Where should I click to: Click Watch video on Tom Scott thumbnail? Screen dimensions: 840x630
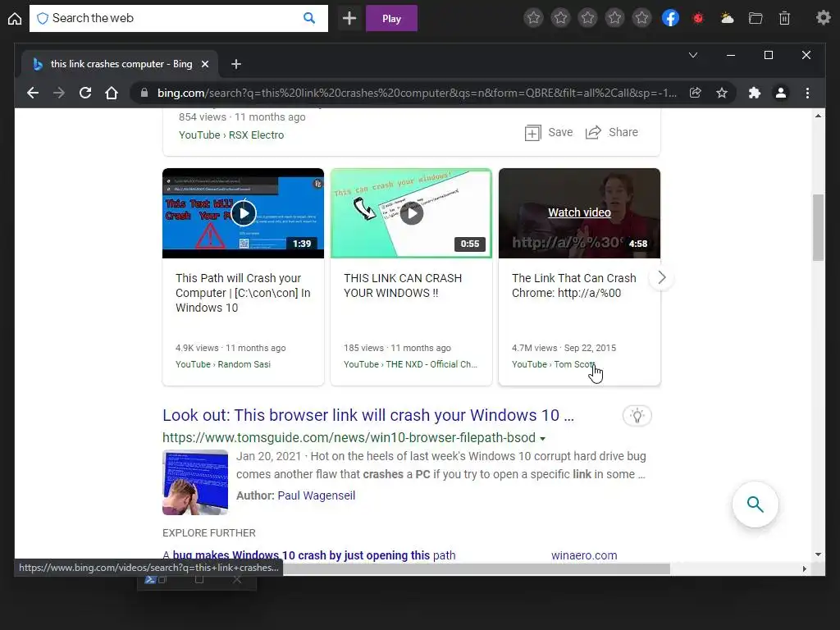(x=579, y=212)
